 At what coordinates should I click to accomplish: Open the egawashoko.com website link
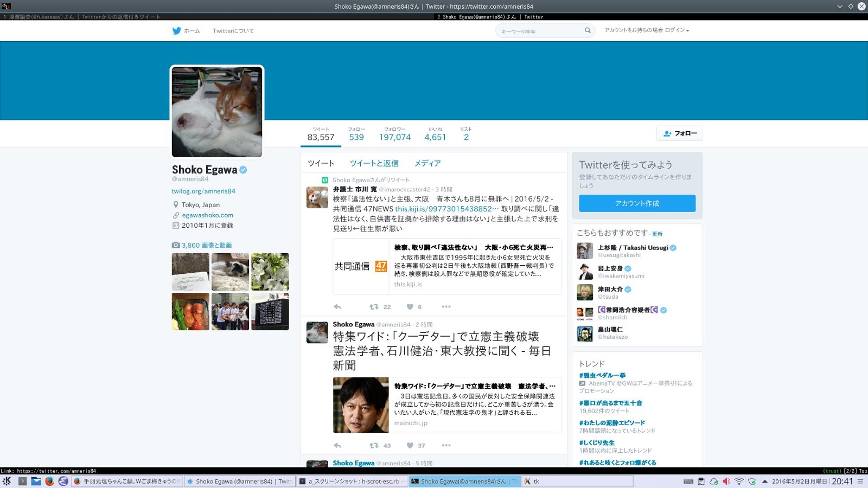point(207,215)
